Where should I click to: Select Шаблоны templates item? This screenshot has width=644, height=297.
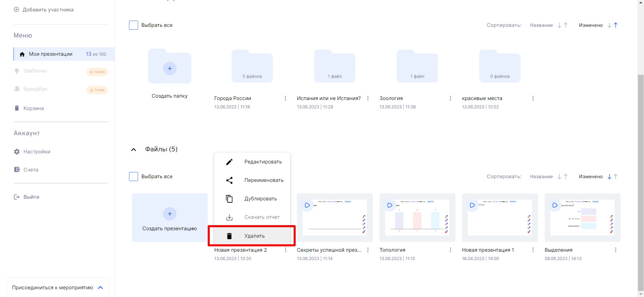coord(35,71)
